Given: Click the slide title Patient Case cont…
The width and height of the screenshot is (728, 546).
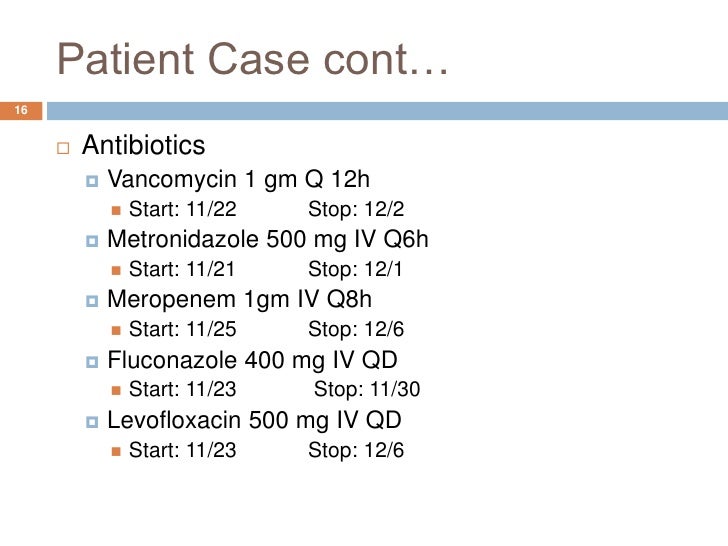Looking at the screenshot, I should (253, 59).
